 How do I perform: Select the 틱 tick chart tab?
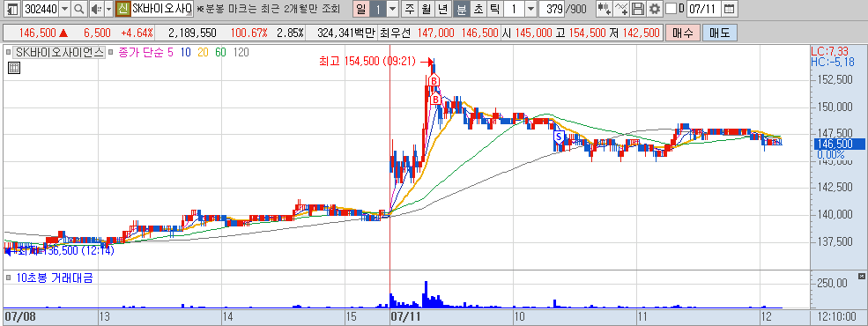pos(495,9)
